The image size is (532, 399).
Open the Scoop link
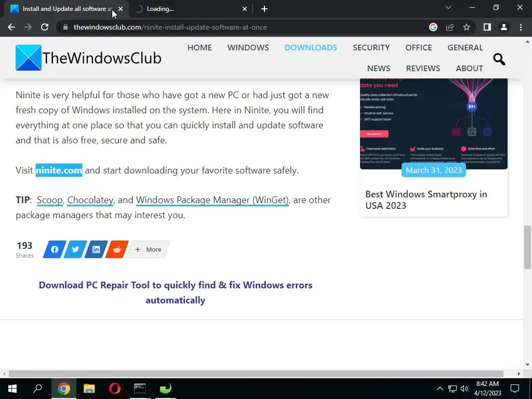[x=49, y=200]
